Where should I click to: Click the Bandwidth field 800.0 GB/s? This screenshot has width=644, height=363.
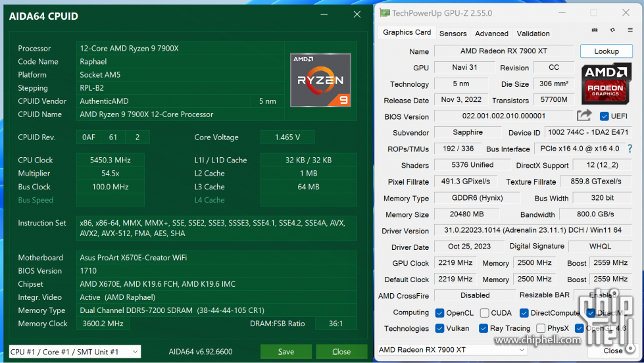595,214
